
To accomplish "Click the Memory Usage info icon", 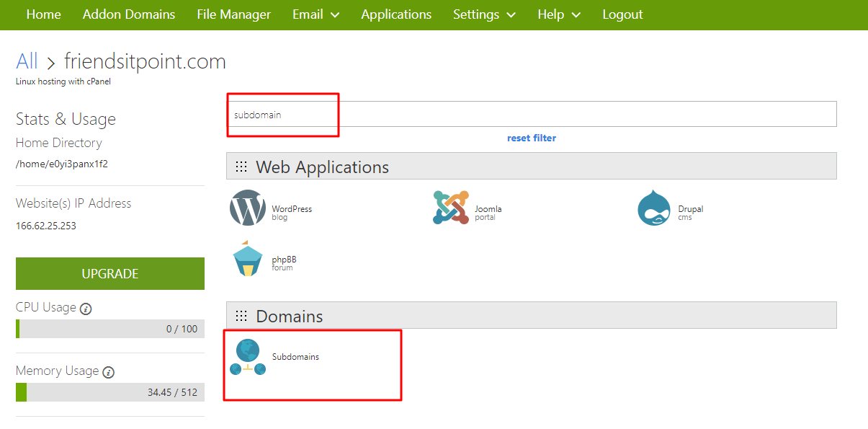I will 109,372.
